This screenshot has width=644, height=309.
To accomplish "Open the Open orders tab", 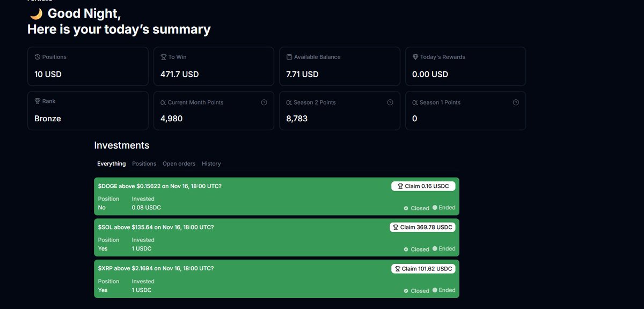I will tap(179, 164).
